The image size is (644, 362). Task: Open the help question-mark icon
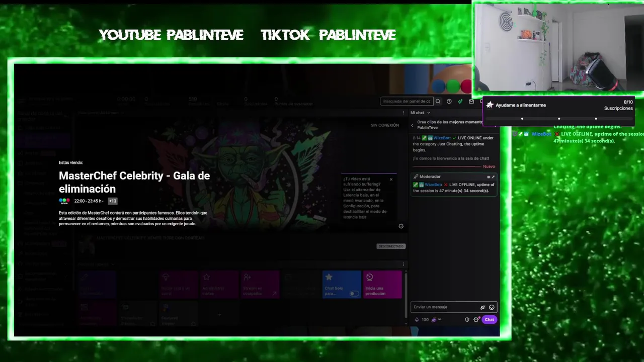[x=449, y=101]
